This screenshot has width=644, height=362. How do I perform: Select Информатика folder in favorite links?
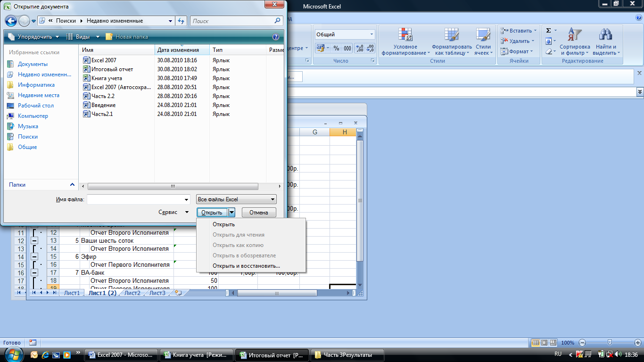pyautogui.click(x=36, y=85)
